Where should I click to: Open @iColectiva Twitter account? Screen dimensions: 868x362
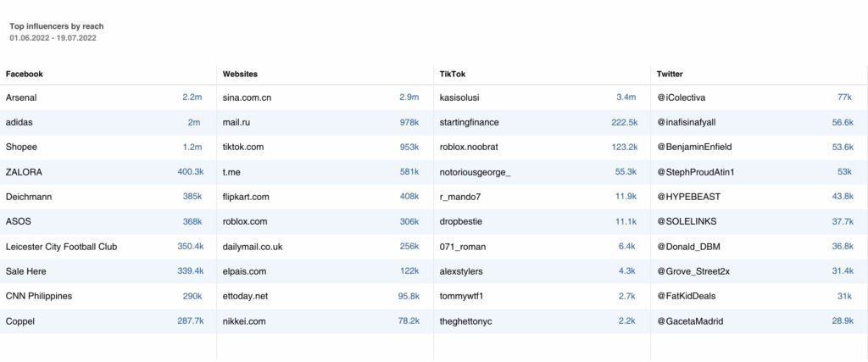click(x=681, y=97)
